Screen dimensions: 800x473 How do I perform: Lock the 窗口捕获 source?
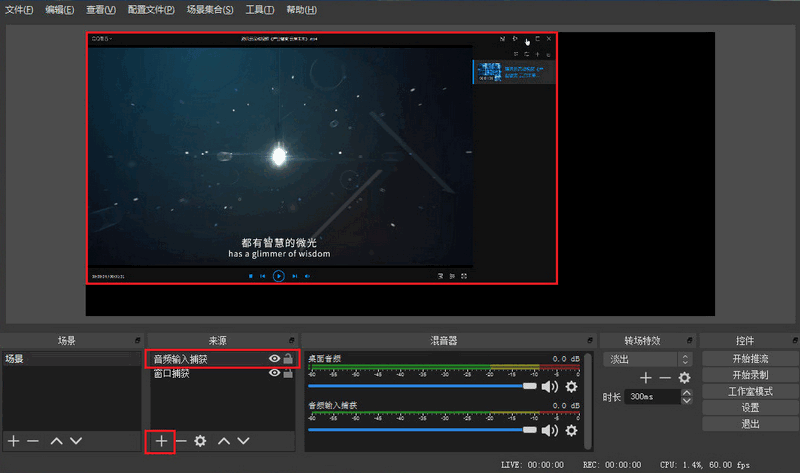pos(288,373)
